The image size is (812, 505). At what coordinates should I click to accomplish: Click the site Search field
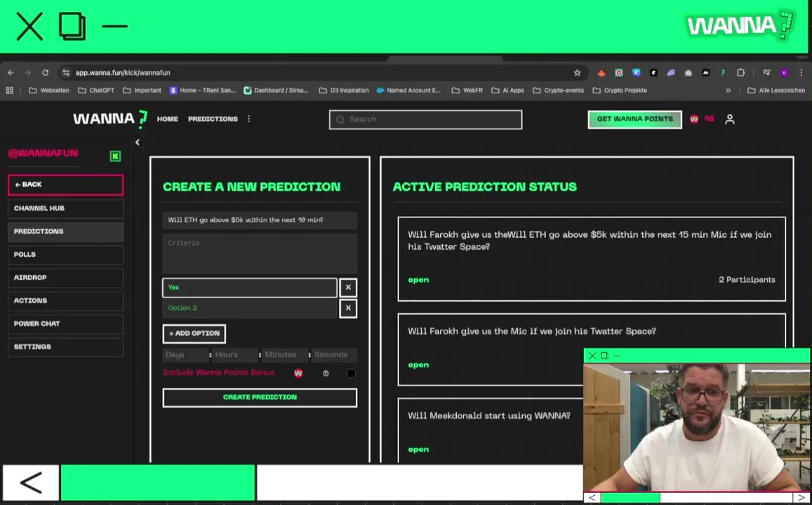click(426, 119)
